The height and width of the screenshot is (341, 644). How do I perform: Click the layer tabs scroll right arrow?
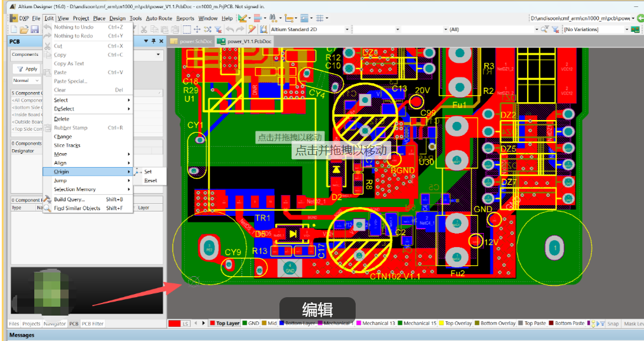(203, 323)
